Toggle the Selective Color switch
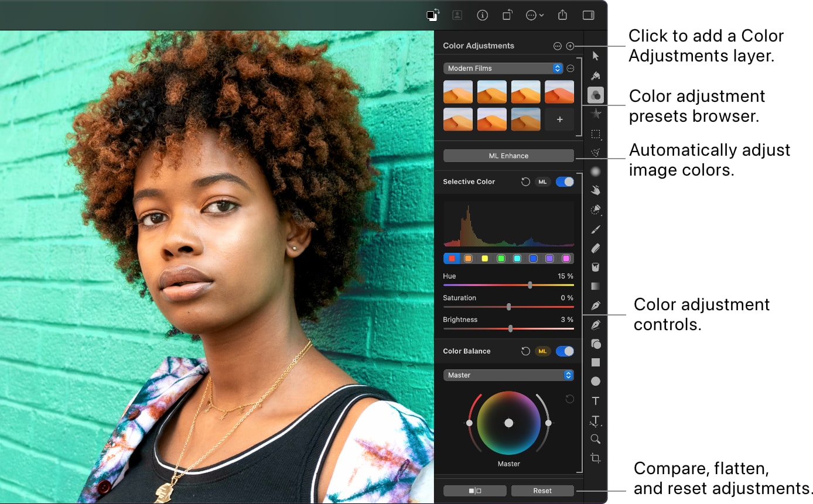 click(565, 182)
